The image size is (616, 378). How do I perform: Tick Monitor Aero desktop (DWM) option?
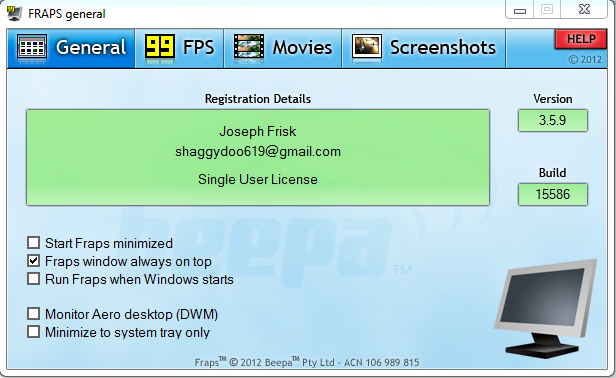33,314
